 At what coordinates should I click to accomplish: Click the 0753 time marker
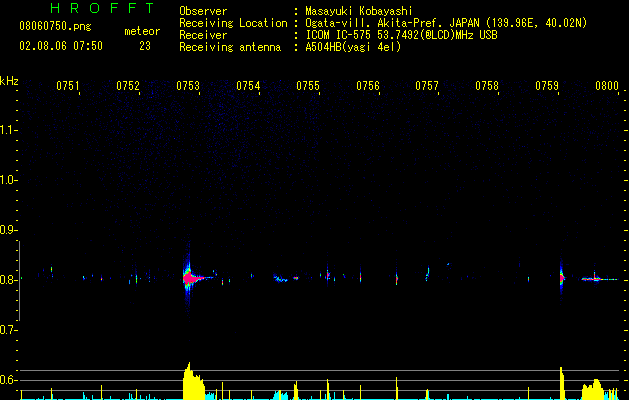tap(188, 86)
